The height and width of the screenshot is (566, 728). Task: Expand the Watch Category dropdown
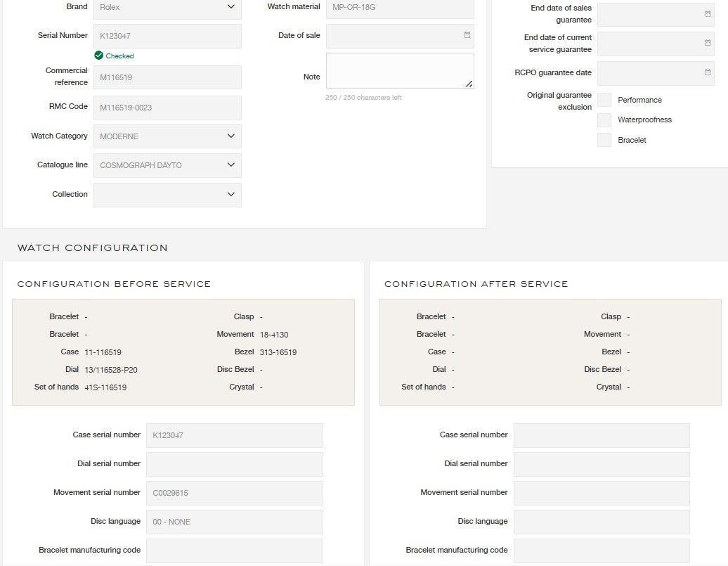[167, 136]
